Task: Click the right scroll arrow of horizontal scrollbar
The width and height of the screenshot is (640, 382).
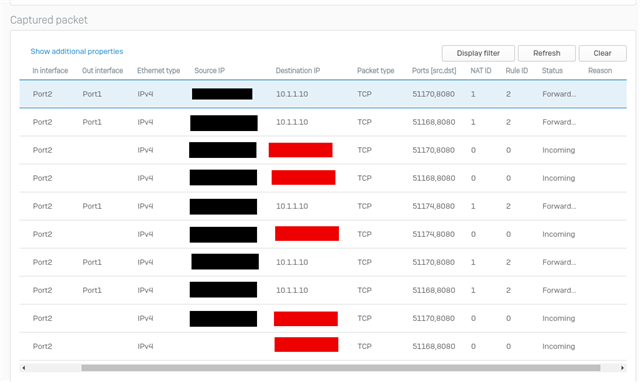Action: [x=622, y=368]
